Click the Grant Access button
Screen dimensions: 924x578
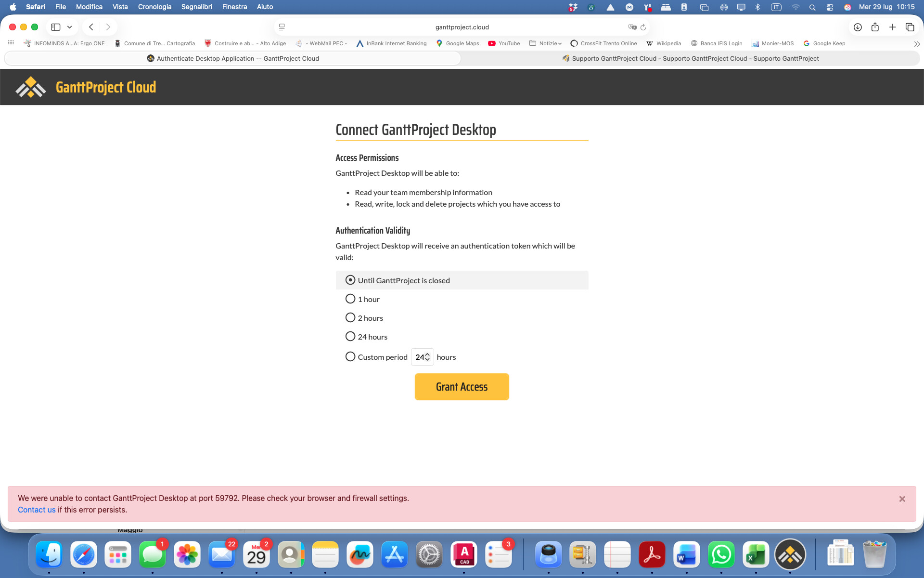pos(462,387)
